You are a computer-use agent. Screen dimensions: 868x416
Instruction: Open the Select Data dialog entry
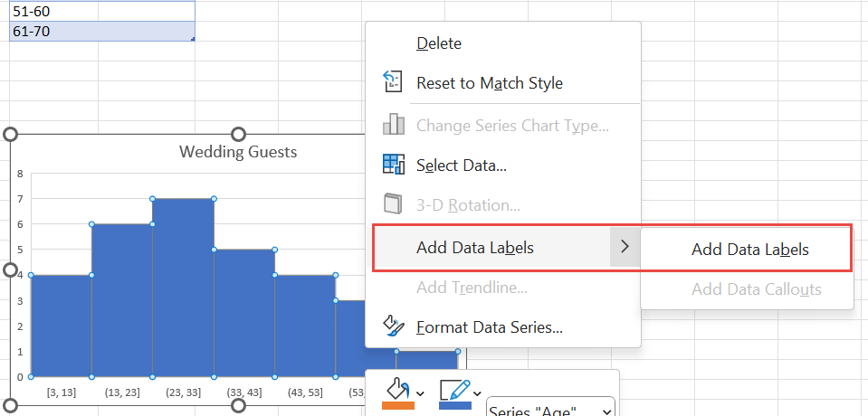coord(461,165)
